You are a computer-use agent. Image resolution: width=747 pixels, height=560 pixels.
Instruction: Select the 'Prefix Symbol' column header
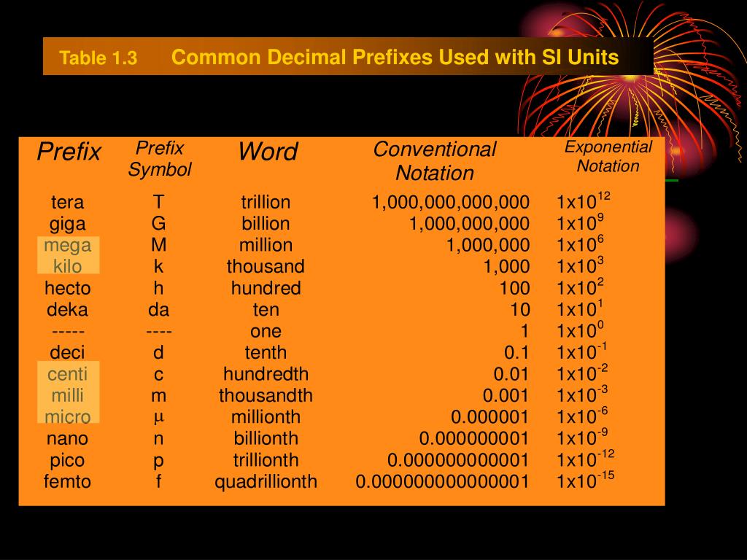[x=160, y=158]
